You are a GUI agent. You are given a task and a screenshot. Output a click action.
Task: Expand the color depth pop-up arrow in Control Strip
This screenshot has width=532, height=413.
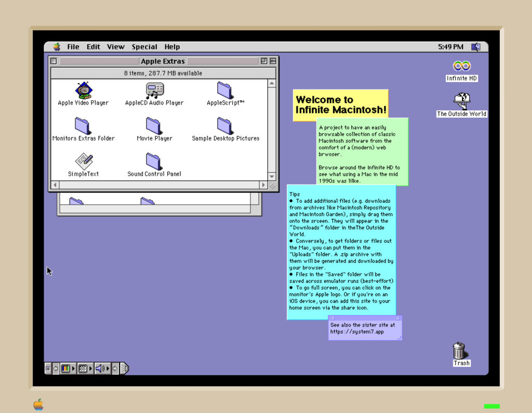point(73,368)
